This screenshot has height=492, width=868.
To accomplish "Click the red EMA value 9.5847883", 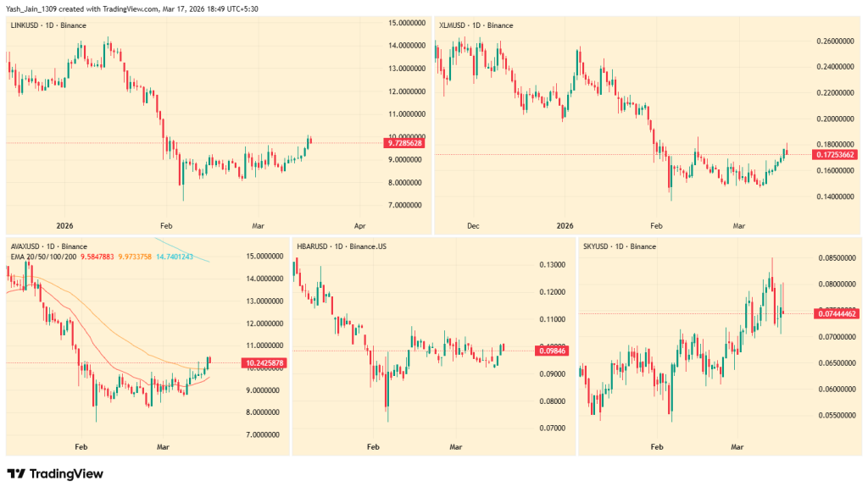I will [99, 257].
